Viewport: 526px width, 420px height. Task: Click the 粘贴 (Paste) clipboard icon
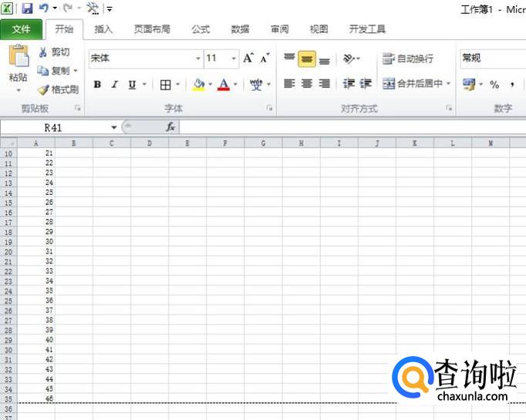pos(19,55)
